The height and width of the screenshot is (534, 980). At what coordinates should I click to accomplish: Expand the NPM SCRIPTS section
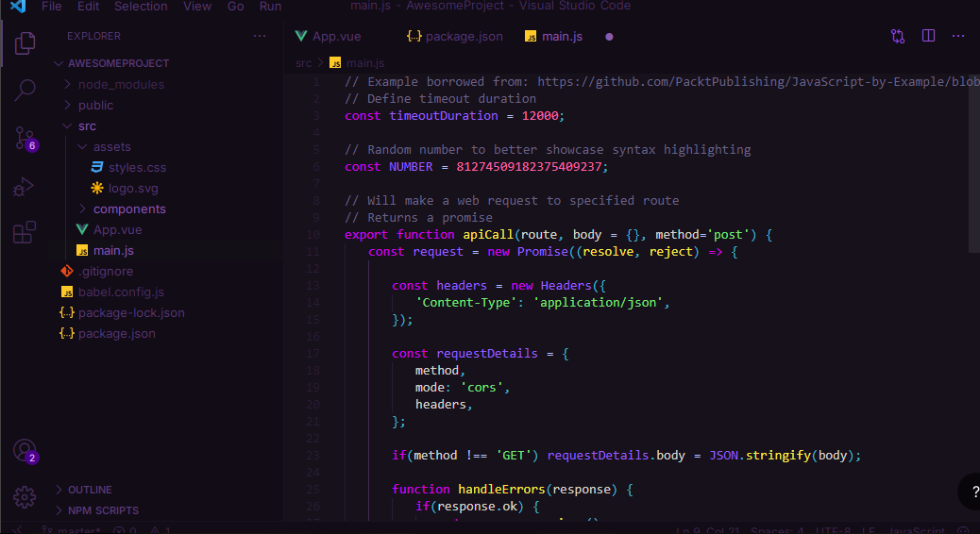(x=103, y=510)
